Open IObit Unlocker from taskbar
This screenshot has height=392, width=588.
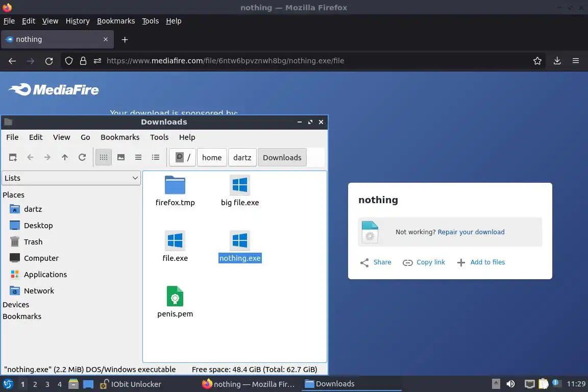click(131, 384)
